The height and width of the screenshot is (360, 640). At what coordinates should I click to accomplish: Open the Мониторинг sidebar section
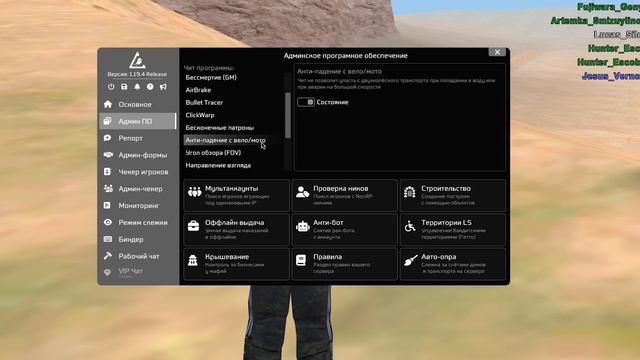(x=138, y=205)
